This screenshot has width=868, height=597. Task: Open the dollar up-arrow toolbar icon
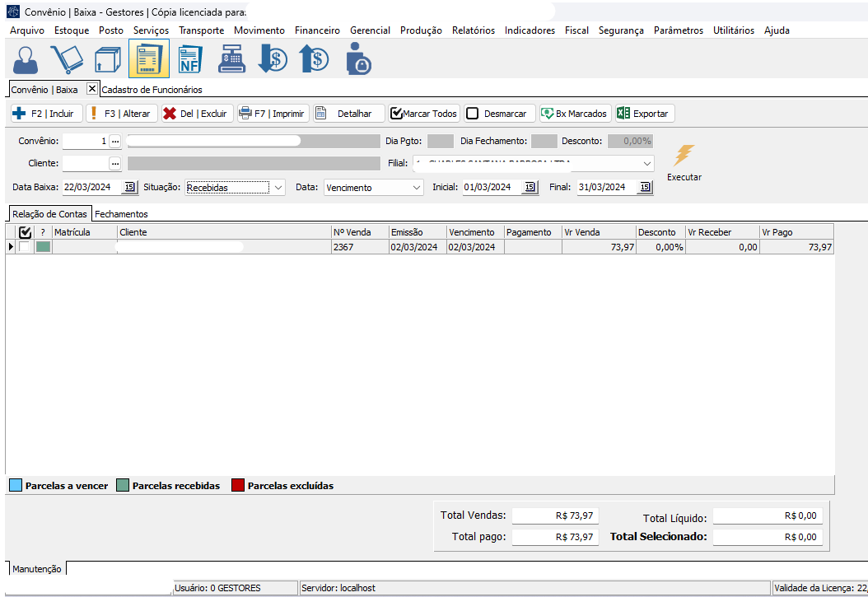click(314, 59)
